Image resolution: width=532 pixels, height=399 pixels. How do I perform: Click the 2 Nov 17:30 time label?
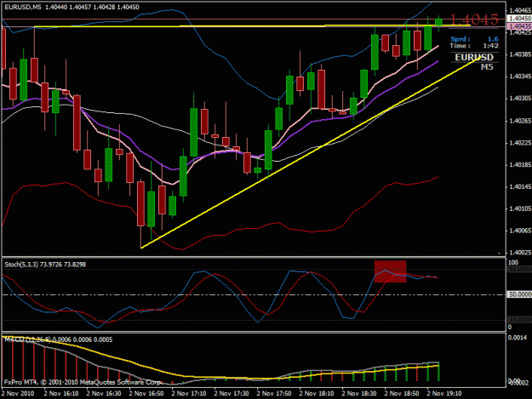[x=232, y=394]
